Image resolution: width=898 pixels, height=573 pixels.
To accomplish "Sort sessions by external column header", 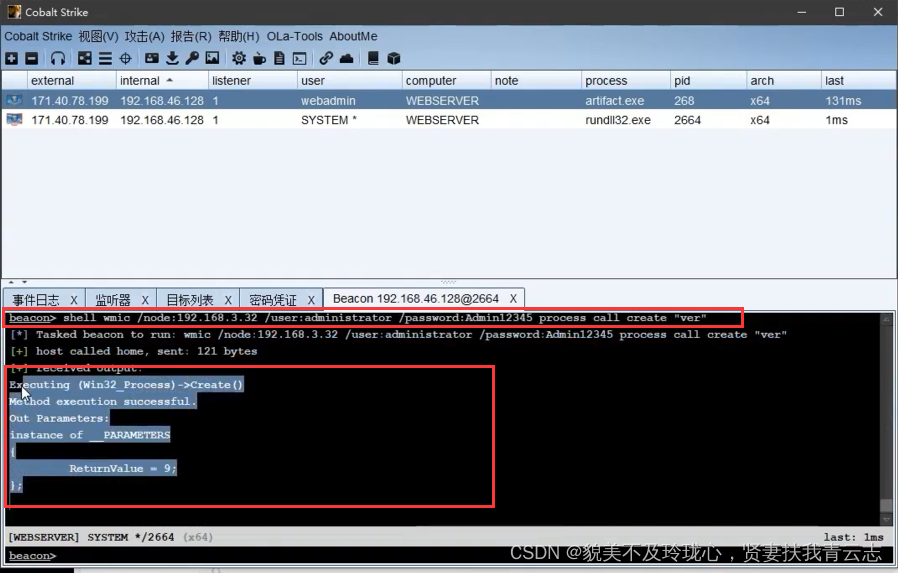I will [x=72, y=81].
